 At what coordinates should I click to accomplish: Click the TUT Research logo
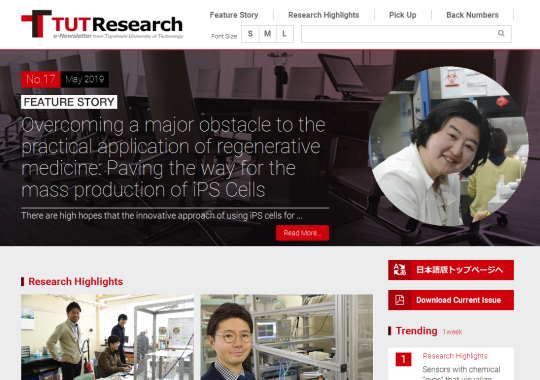pyautogui.click(x=102, y=24)
